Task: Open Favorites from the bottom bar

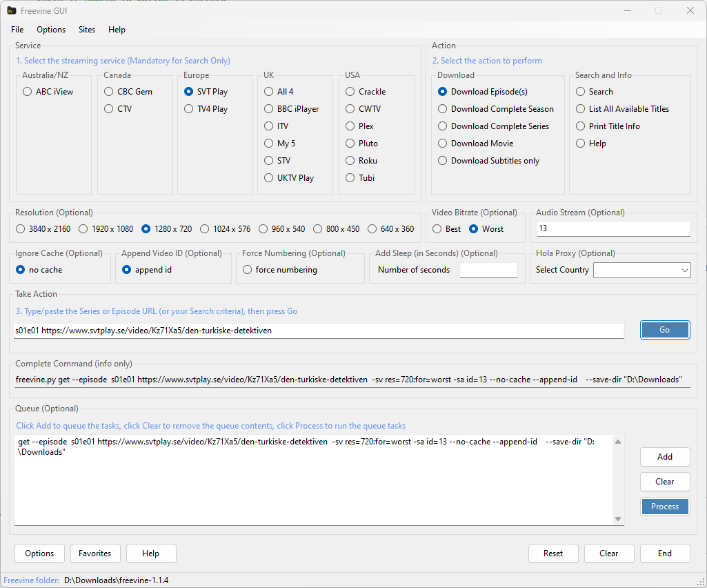Action: point(95,553)
